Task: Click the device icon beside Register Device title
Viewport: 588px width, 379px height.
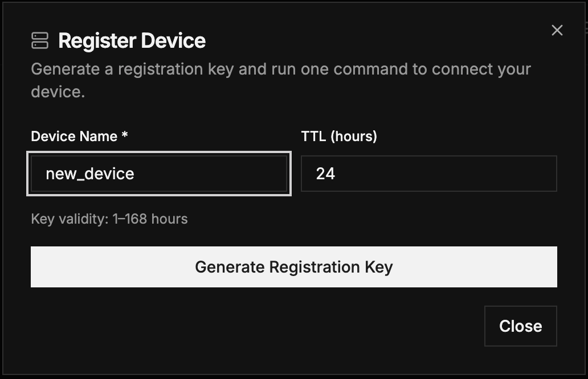Action: tap(39, 40)
